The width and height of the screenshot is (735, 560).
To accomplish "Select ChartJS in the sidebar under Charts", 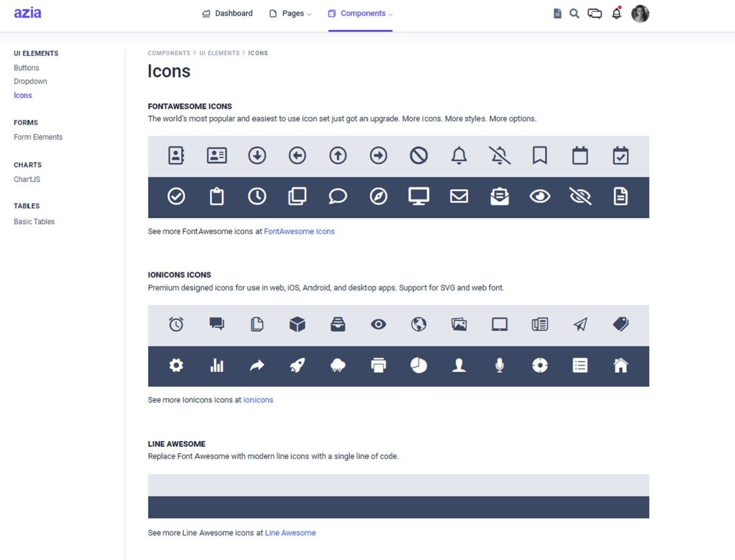I will tap(26, 179).
